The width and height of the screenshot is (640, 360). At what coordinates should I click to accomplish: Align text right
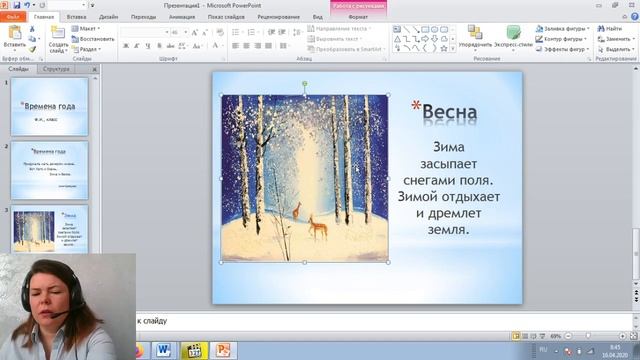[258, 46]
